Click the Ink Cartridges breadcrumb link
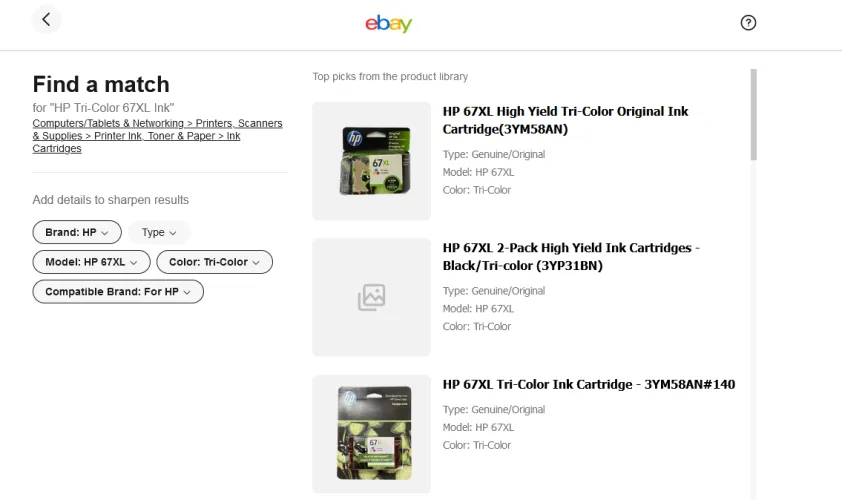842x500 pixels. pos(56,148)
